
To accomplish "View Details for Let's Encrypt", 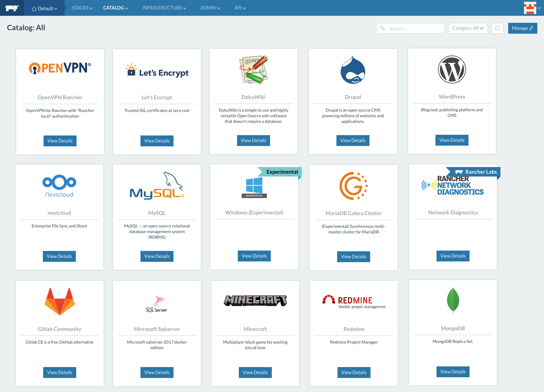I will (157, 141).
